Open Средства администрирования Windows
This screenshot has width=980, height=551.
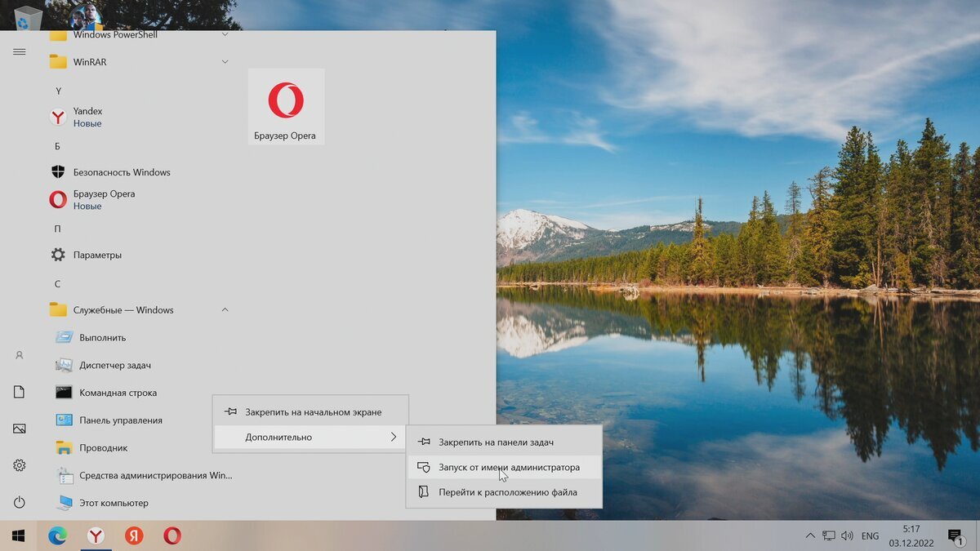(x=139, y=475)
